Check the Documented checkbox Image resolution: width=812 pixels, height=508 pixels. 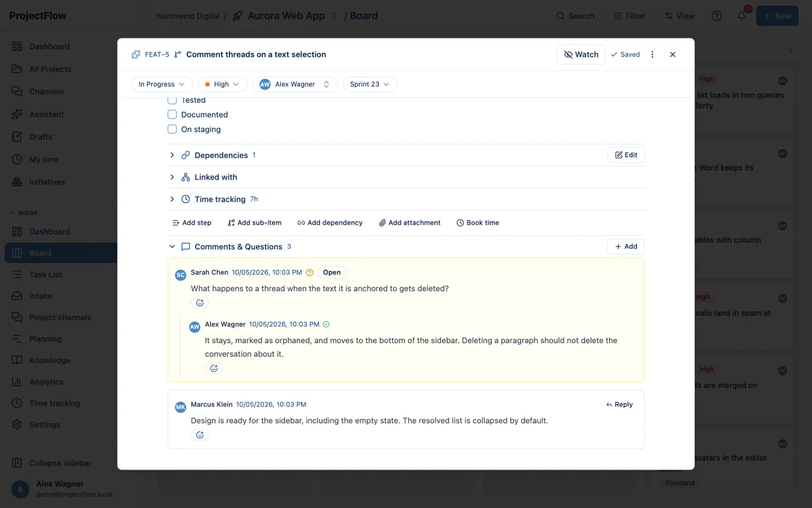[x=173, y=115]
